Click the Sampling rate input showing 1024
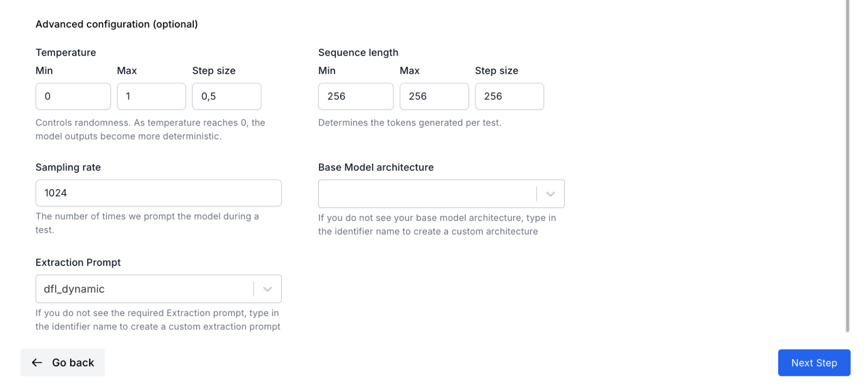The height and width of the screenshot is (388, 868). 158,193
